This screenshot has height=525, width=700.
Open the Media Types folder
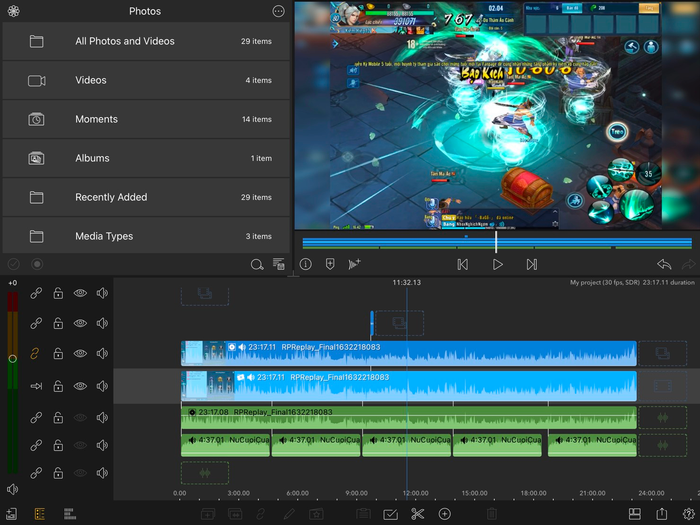(x=146, y=236)
